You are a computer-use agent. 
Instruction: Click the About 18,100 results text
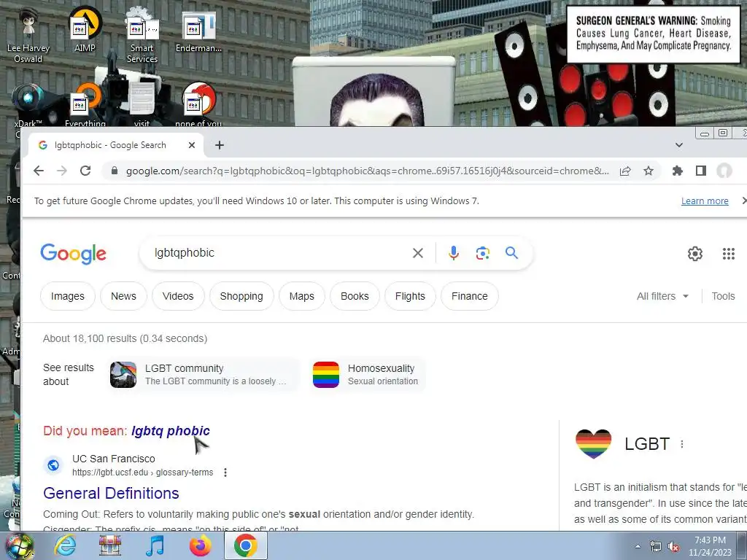coord(125,338)
